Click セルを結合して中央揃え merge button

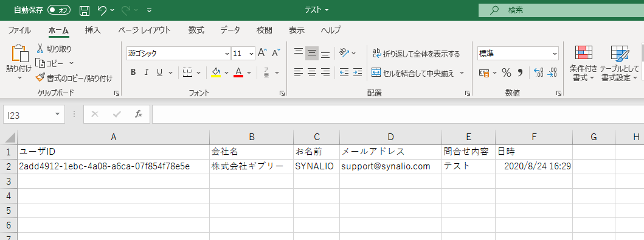click(x=413, y=73)
